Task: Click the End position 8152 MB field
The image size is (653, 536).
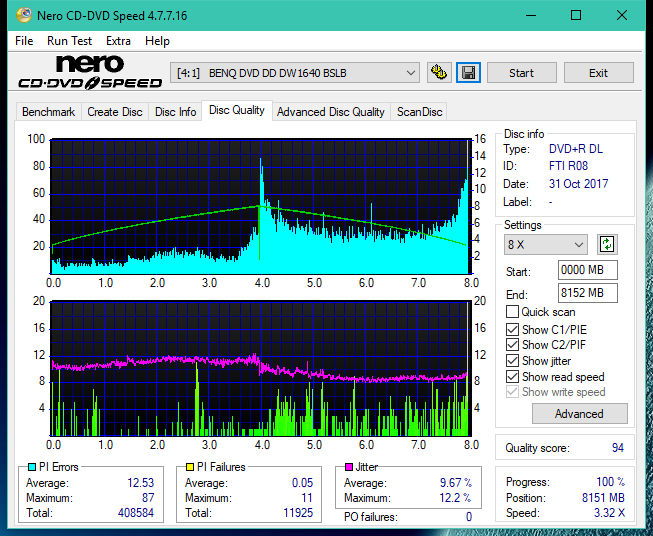Action: [587, 293]
